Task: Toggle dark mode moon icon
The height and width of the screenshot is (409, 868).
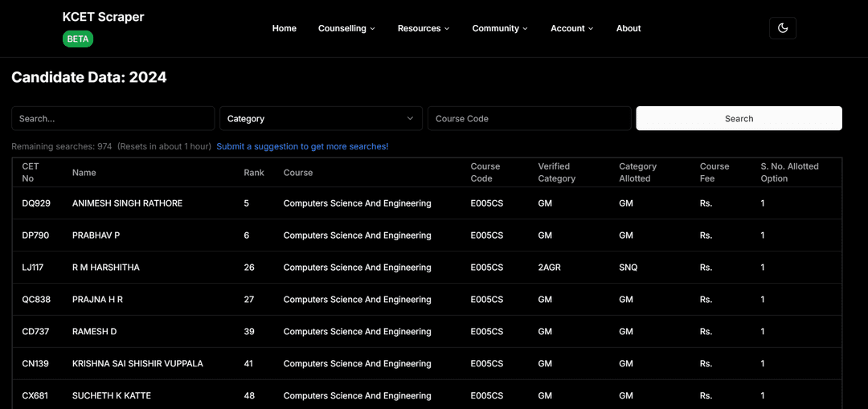Action: pos(782,28)
